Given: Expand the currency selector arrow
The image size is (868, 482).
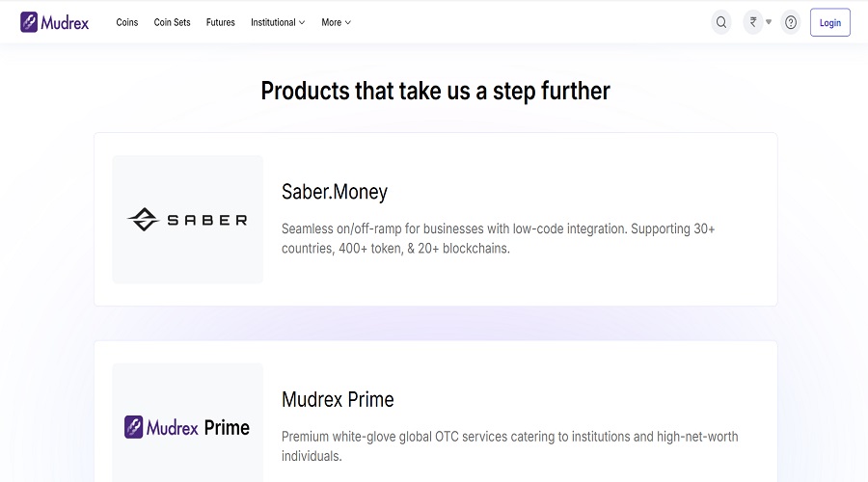Looking at the screenshot, I should 769,22.
